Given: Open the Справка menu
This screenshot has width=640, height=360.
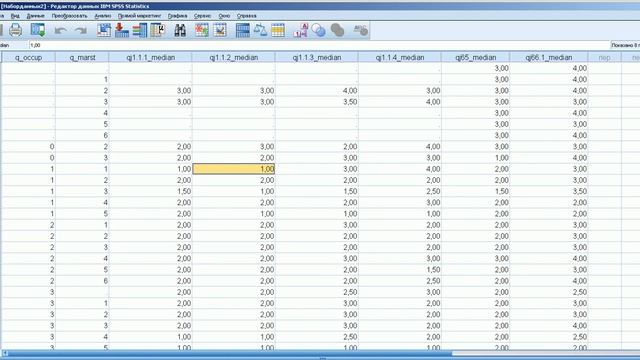Looking at the screenshot, I should pos(247,16).
